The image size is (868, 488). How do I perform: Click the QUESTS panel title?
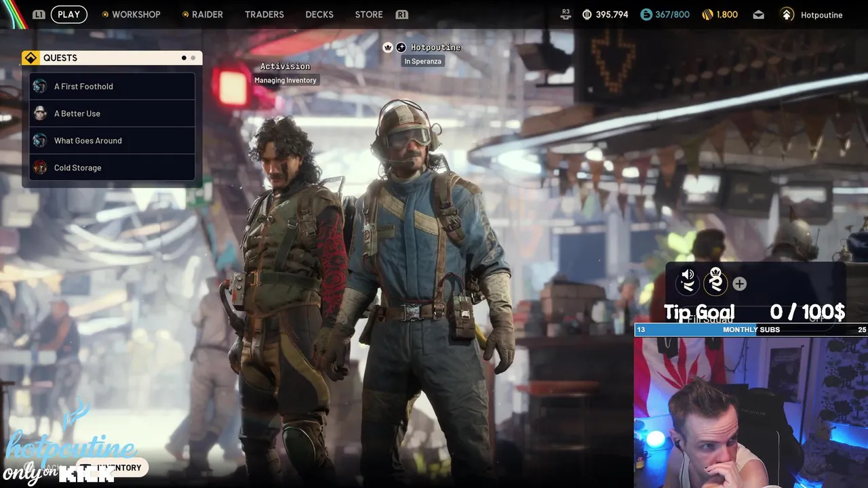click(60, 58)
